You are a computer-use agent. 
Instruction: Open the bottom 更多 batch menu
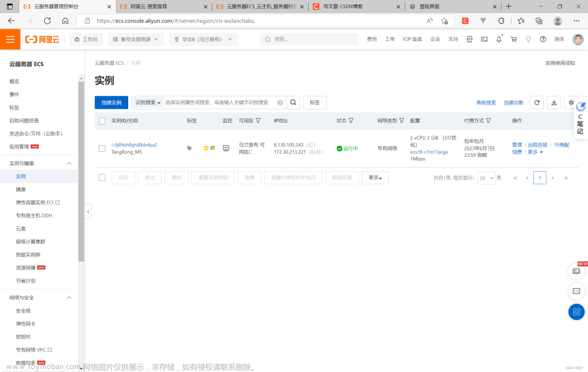pyautogui.click(x=375, y=177)
